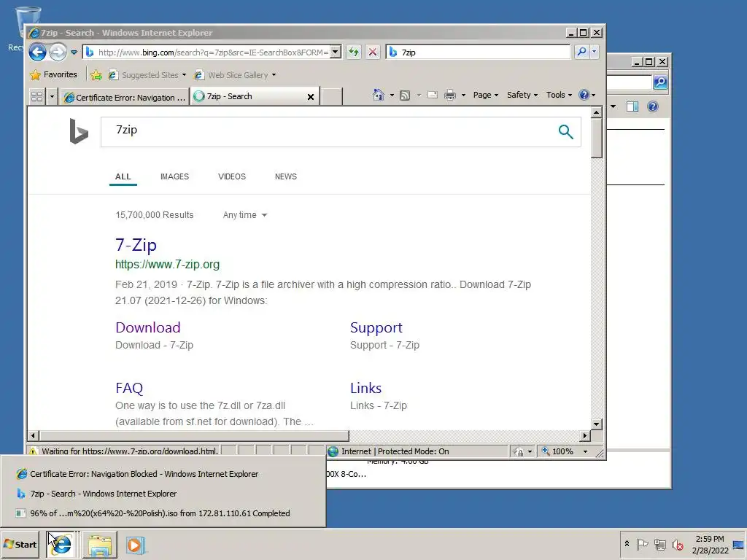Switch to Certificate Error: Navigation tab
The image size is (747, 560).
125,97
